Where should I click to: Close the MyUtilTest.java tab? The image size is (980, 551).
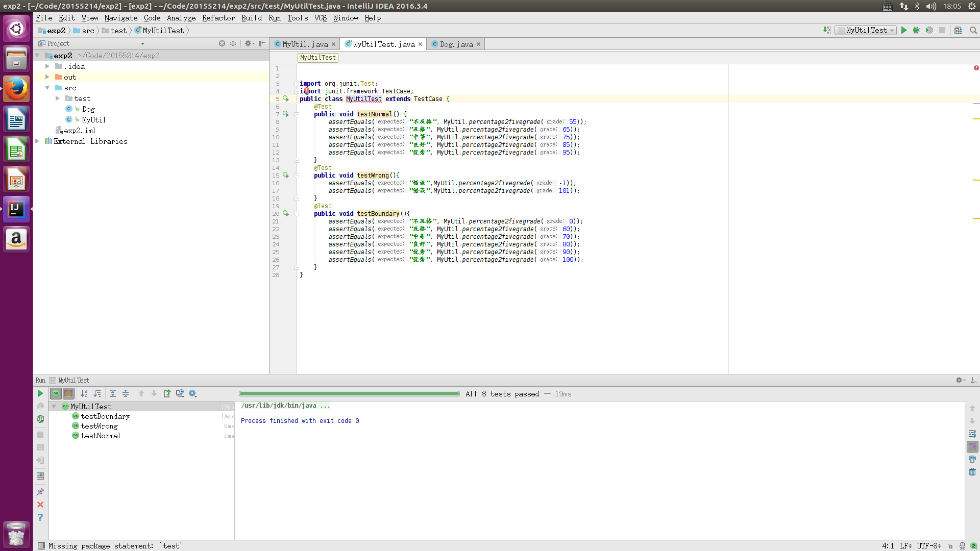coord(420,44)
